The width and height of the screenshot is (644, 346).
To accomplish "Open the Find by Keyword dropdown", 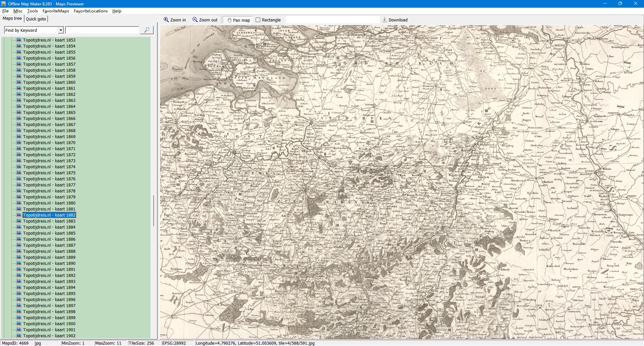I will [x=61, y=30].
